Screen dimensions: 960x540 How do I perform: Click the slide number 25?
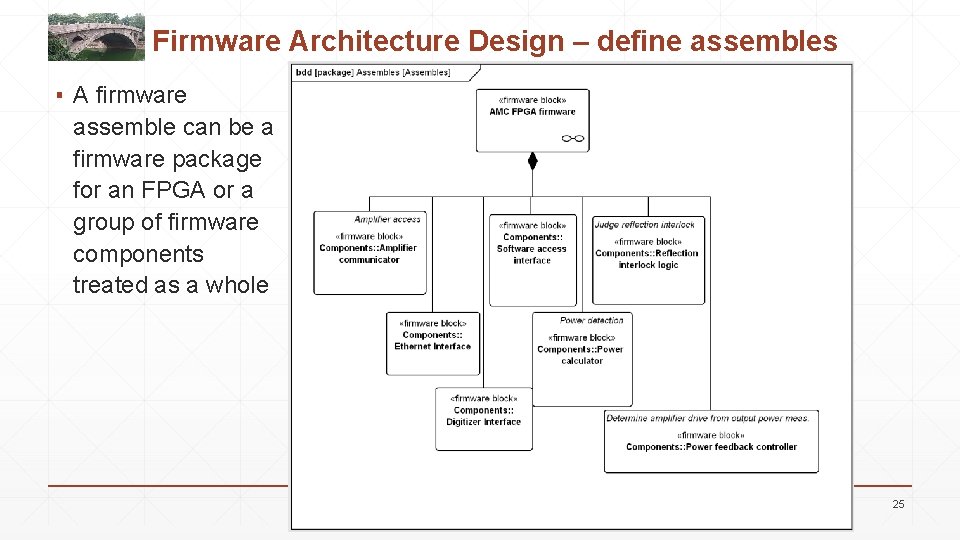(898, 504)
